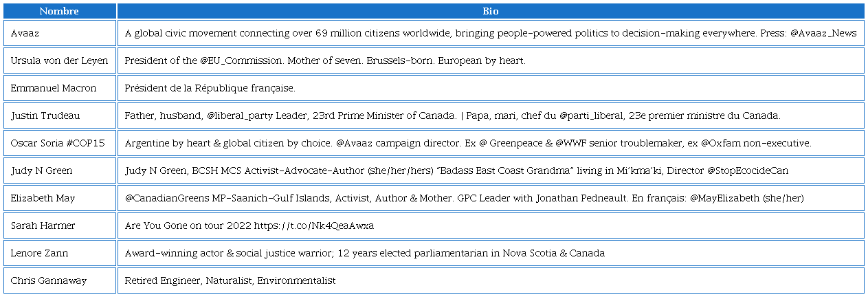Click the Elizabeth May name cell
This screenshot has width=868, height=297.
[59, 198]
